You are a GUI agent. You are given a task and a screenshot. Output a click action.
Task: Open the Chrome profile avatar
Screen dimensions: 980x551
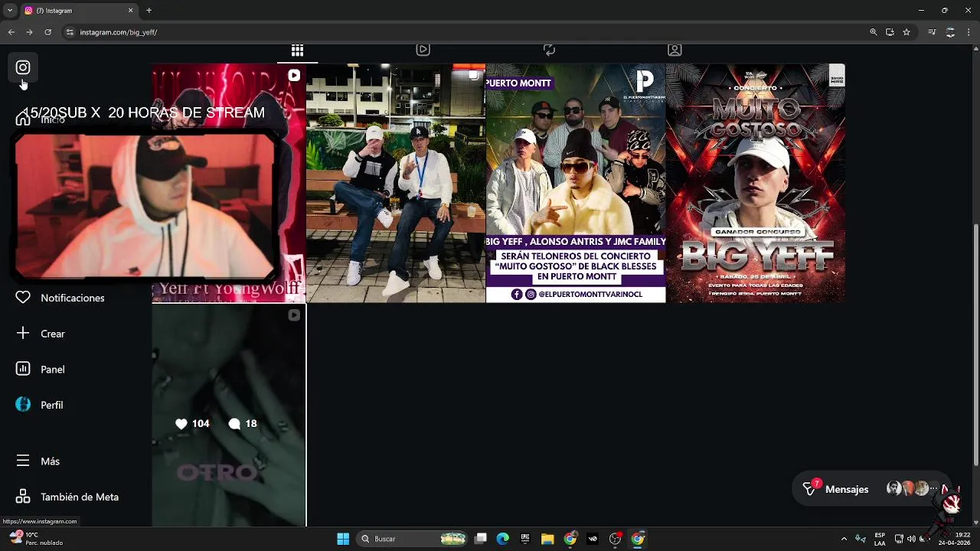[x=950, y=32]
